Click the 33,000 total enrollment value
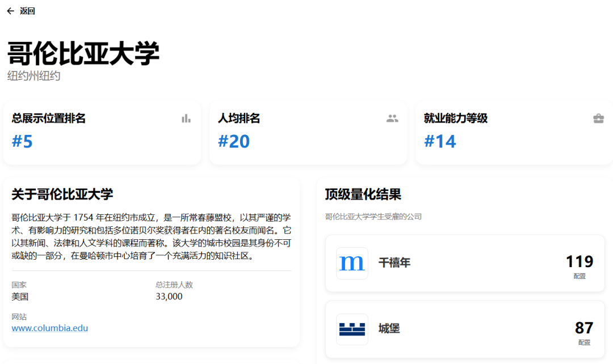 pyautogui.click(x=169, y=296)
